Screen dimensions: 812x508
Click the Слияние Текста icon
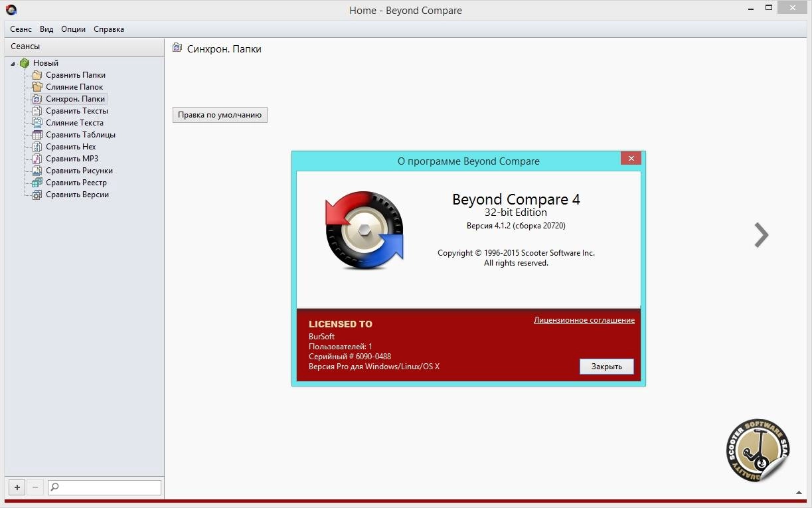[x=37, y=123]
